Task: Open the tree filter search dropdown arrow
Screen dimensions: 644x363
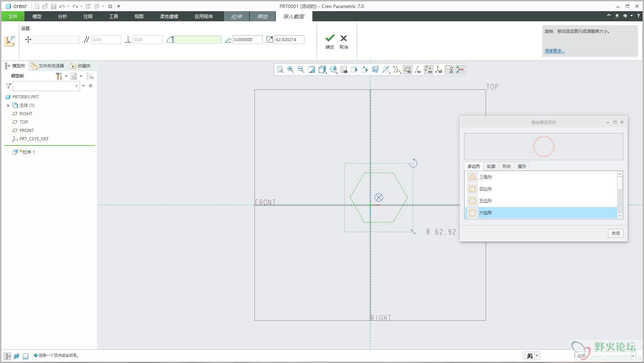Action: [83, 86]
